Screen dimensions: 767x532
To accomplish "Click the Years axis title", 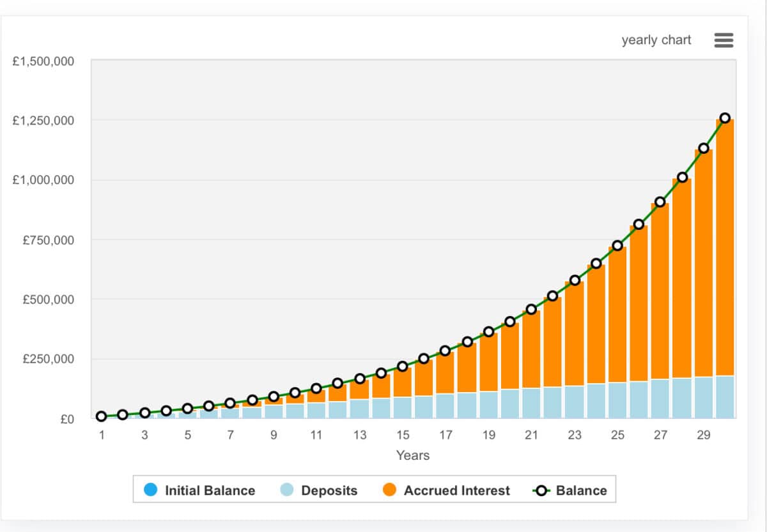I will [412, 455].
